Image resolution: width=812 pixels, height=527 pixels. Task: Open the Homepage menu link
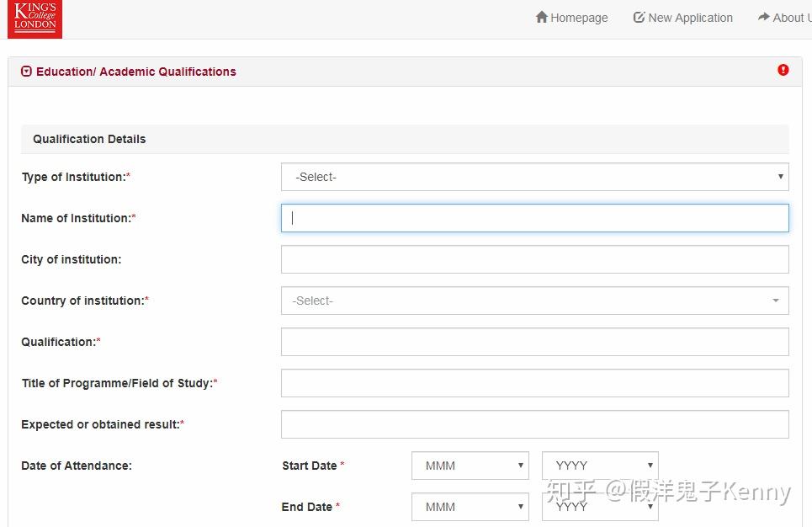click(x=571, y=18)
